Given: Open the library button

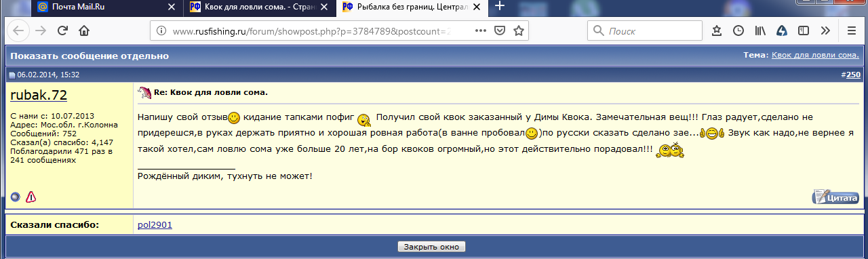Looking at the screenshot, I should (760, 31).
